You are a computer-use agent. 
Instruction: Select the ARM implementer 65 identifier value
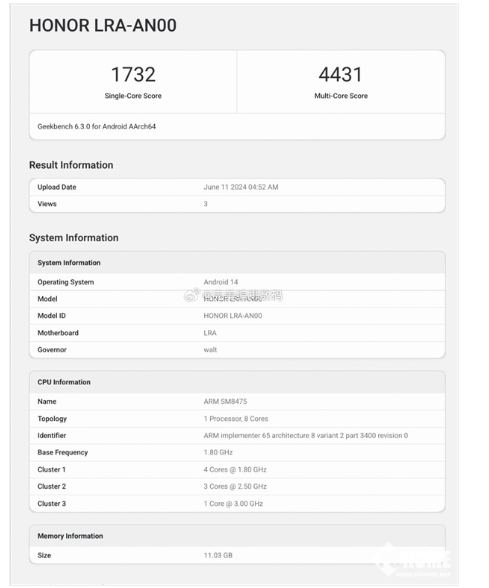[x=306, y=436]
